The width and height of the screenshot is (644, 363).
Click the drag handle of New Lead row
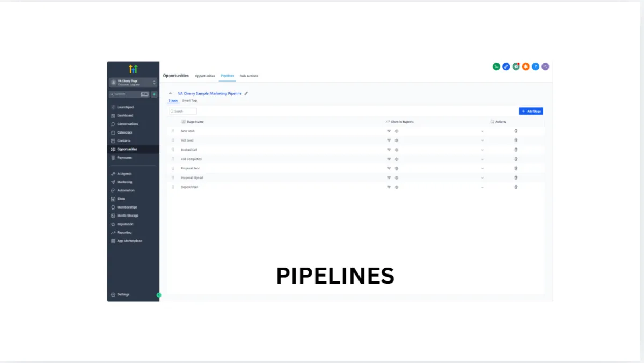click(x=173, y=131)
